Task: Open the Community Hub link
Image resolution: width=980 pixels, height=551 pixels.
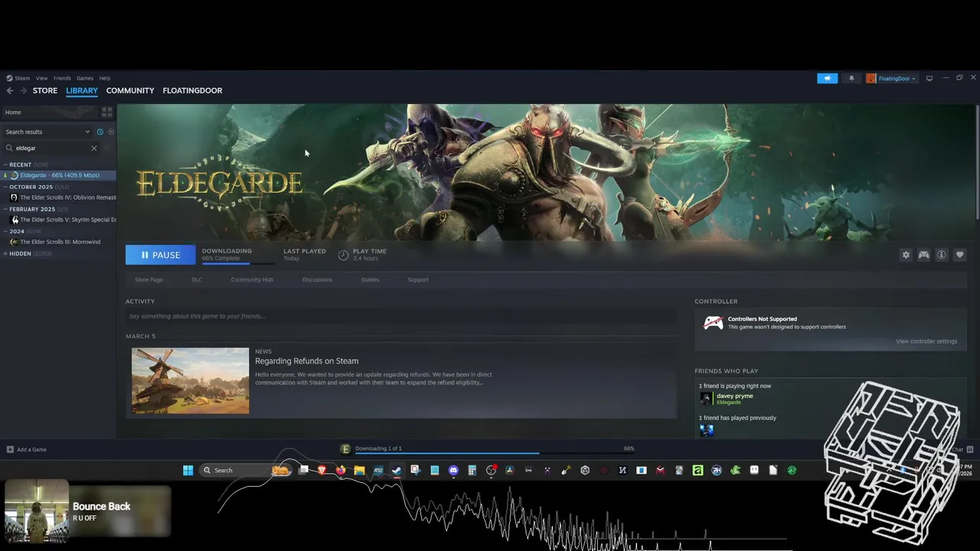Action: pos(252,279)
